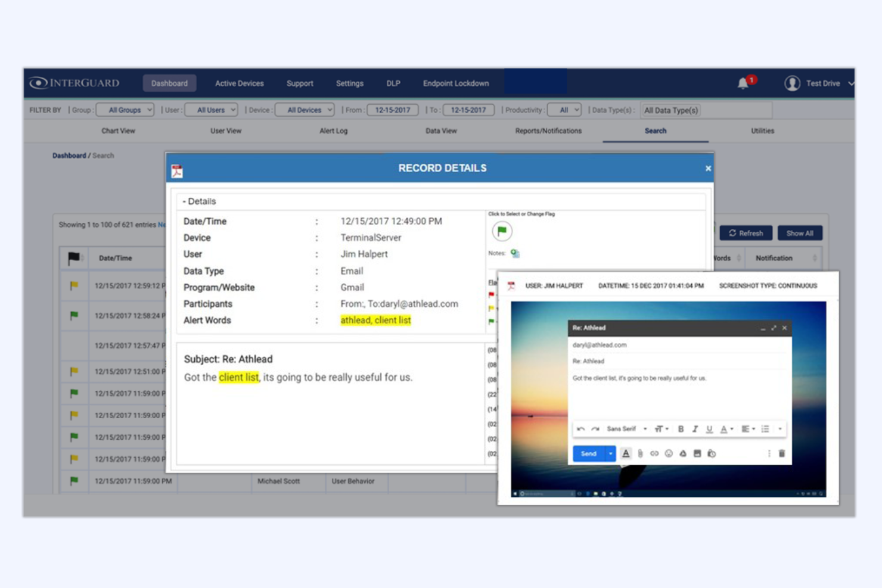
Task: Open the Endpoint Lockdown menu item
Action: tap(456, 83)
